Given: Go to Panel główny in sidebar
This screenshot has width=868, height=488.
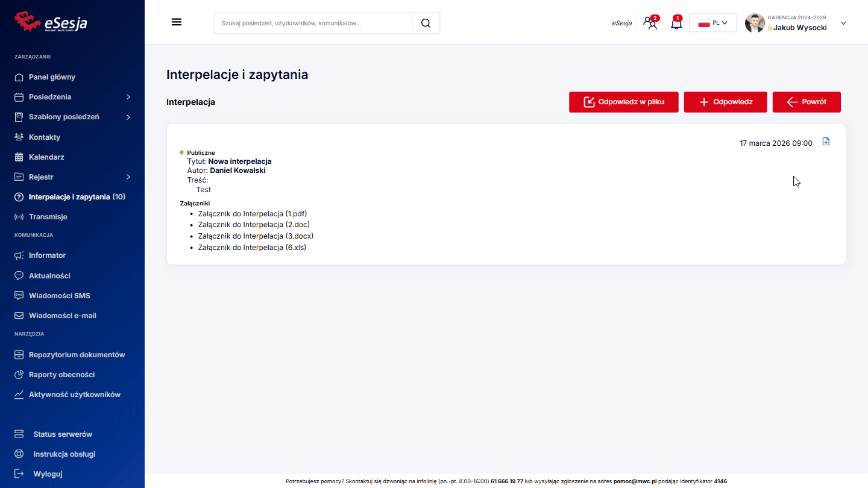Looking at the screenshot, I should [x=52, y=77].
